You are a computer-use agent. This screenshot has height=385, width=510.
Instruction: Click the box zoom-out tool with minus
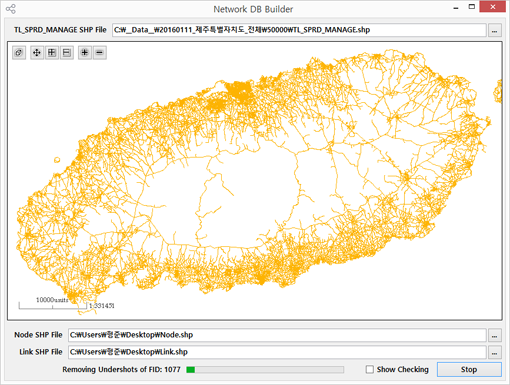pos(67,53)
